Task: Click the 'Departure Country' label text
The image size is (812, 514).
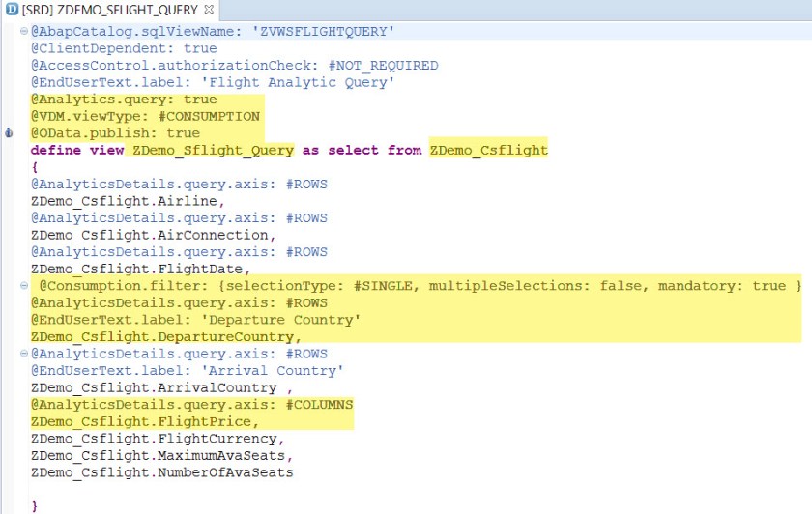Action: pos(280,320)
